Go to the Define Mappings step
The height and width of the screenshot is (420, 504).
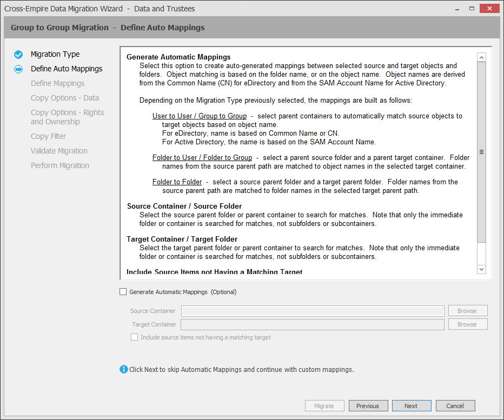point(57,83)
